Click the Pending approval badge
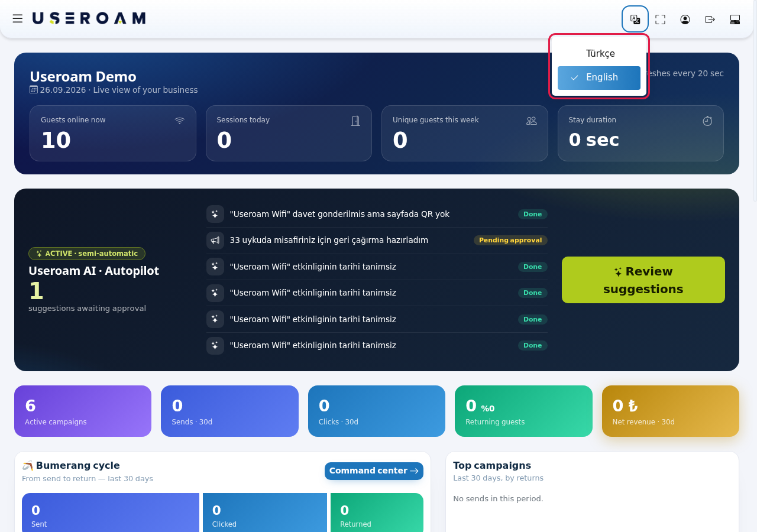 510,241
